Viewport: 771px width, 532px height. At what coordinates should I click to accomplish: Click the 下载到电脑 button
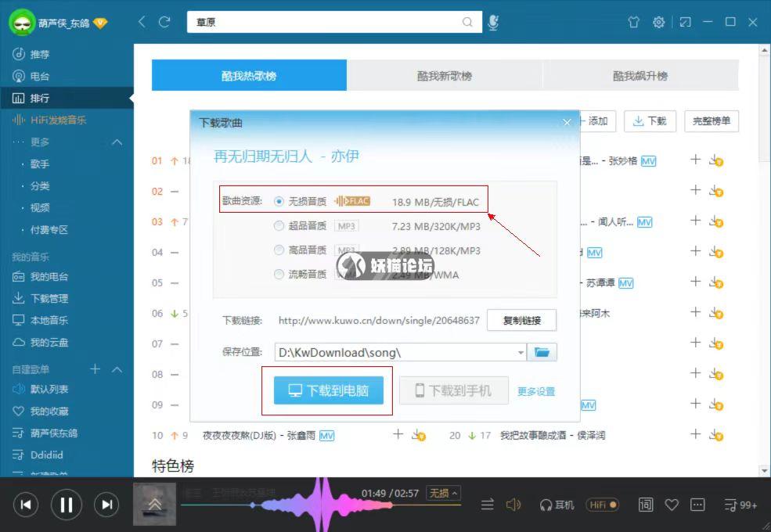(329, 390)
